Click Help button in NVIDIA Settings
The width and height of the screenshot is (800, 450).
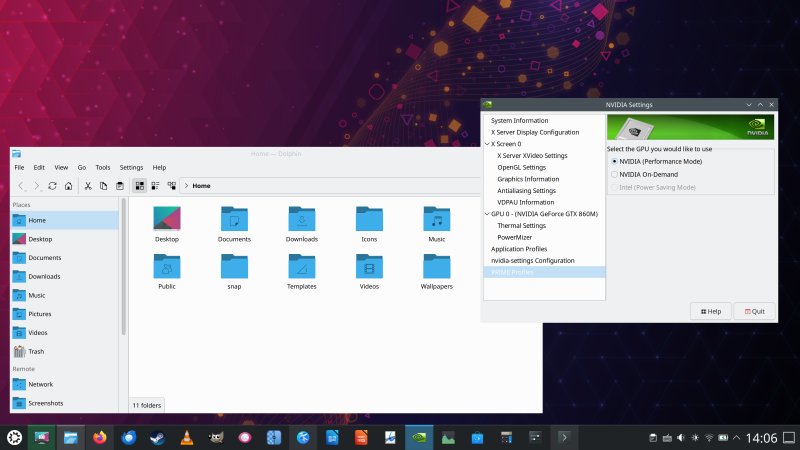(x=711, y=311)
